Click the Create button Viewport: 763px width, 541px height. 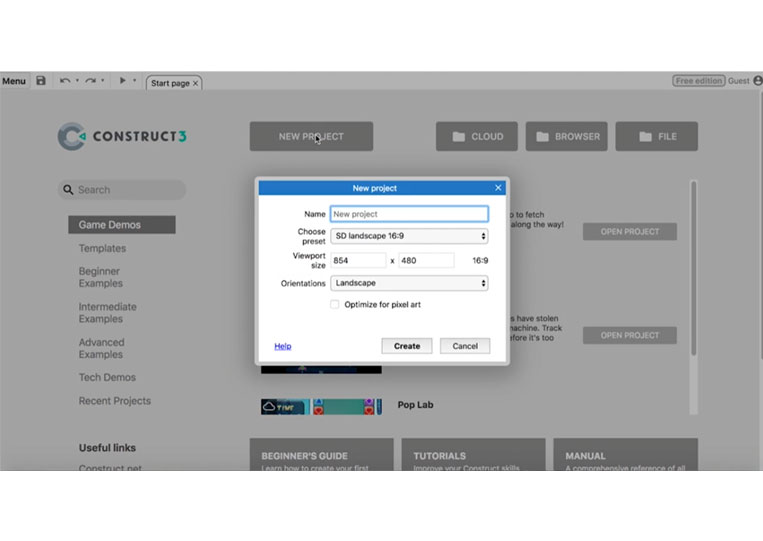pyautogui.click(x=407, y=346)
